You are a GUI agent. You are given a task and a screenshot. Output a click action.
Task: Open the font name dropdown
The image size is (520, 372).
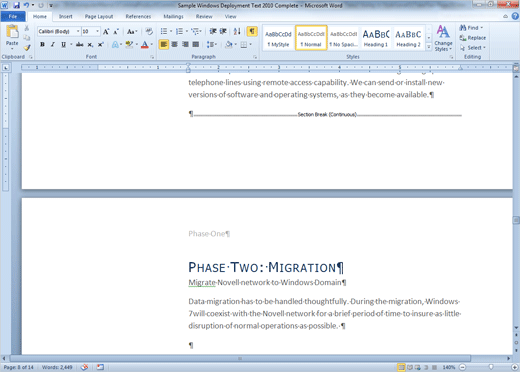(78, 31)
